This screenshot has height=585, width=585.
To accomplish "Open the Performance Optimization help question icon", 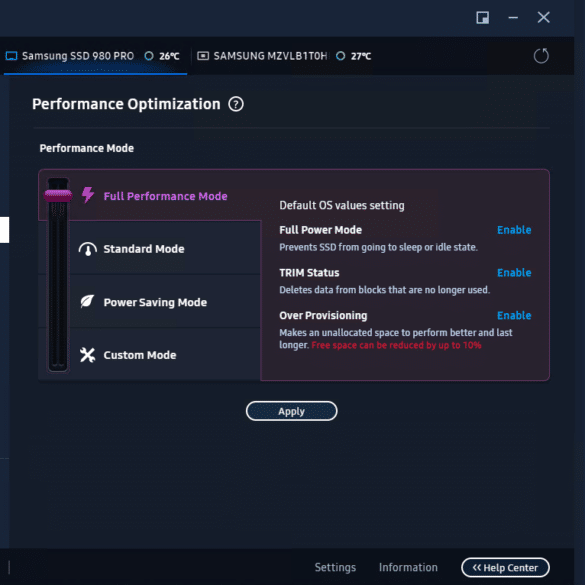I will tap(236, 104).
